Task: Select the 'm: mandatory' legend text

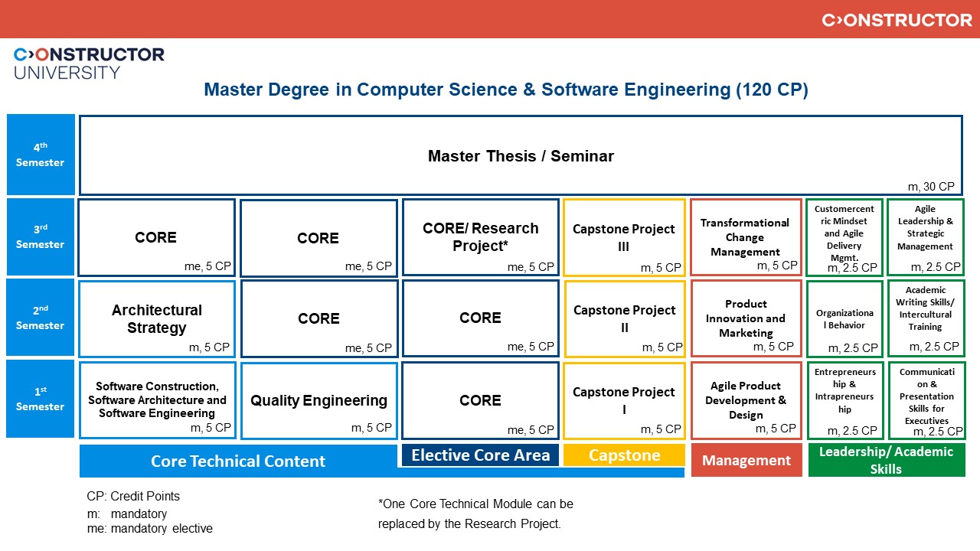Action: coord(127,514)
